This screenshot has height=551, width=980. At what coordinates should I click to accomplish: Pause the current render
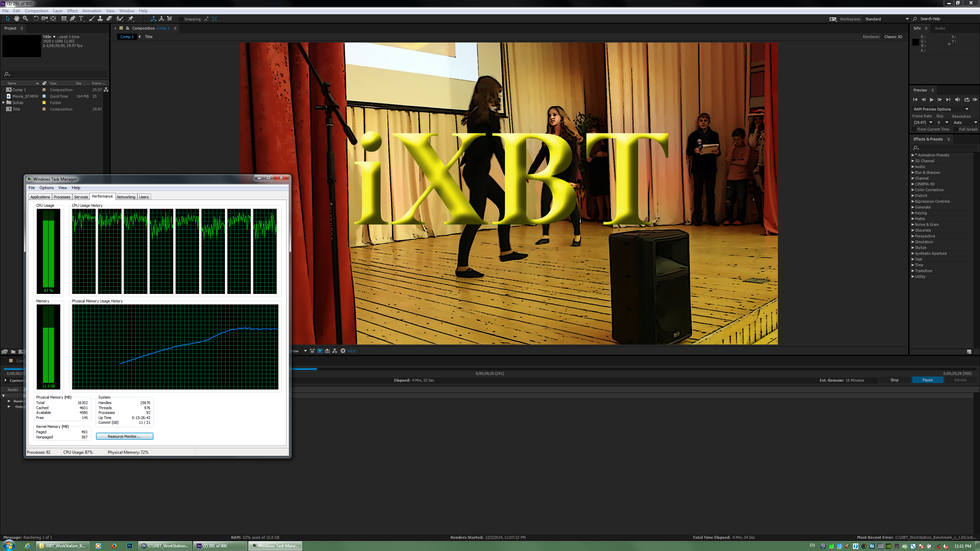[x=927, y=380]
